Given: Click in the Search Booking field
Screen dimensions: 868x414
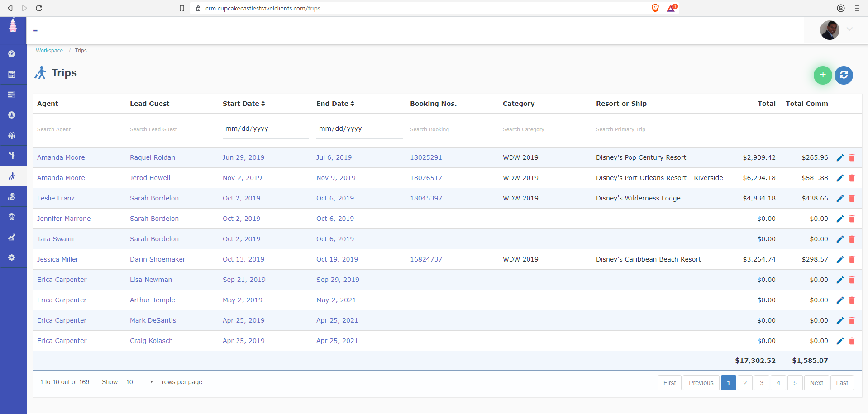Looking at the screenshot, I should [x=453, y=129].
